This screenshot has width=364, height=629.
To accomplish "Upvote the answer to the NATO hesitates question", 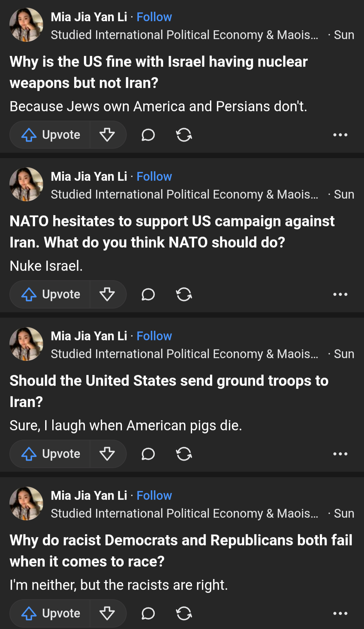I will (x=51, y=294).
